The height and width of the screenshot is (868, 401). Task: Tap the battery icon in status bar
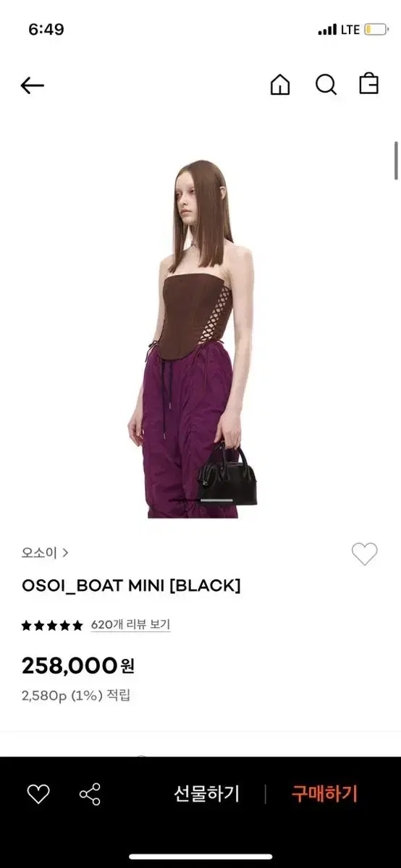tap(376, 30)
